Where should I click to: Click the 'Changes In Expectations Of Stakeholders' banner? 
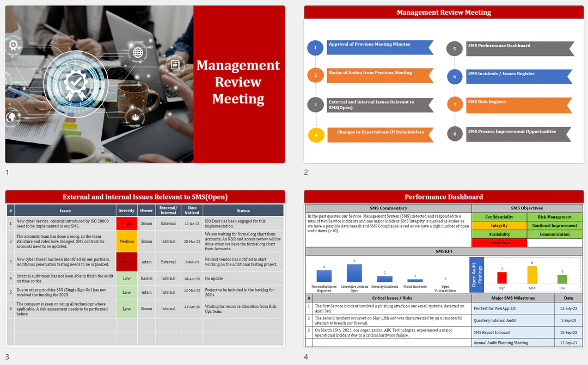pyautogui.click(x=379, y=134)
